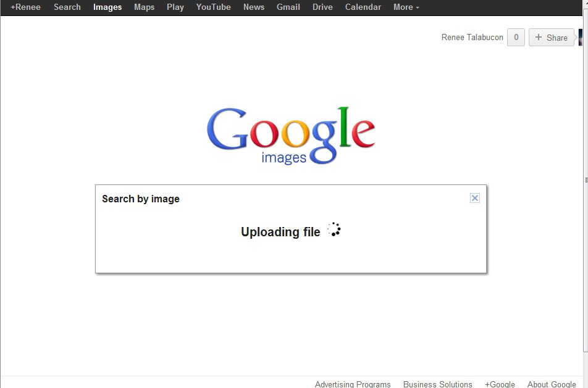Open Gmail from the navigation bar
Image resolution: width=588 pixels, height=388 pixels.
[x=288, y=7]
